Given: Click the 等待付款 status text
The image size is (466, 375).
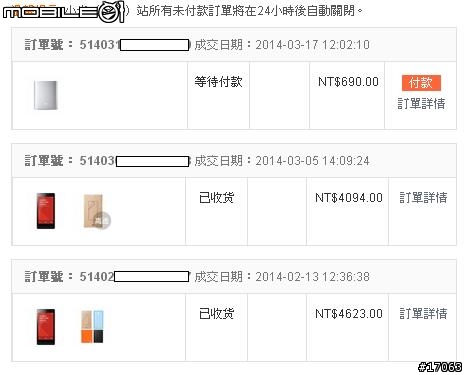Looking at the screenshot, I should point(218,82).
